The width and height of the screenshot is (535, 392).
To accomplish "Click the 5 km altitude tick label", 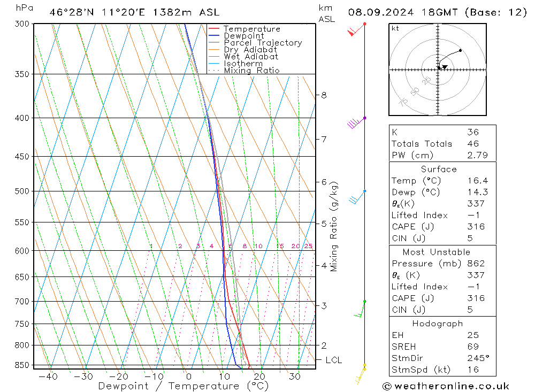I will pyautogui.click(x=324, y=224).
